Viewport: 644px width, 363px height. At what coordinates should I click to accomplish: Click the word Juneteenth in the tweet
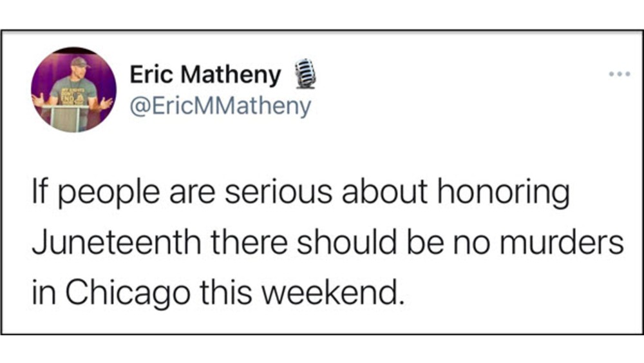117,242
